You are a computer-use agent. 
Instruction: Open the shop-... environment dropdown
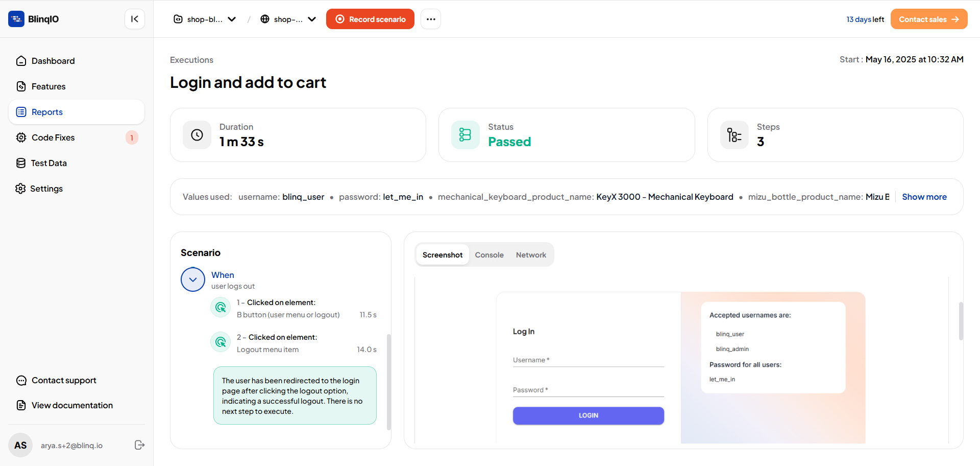[288, 19]
